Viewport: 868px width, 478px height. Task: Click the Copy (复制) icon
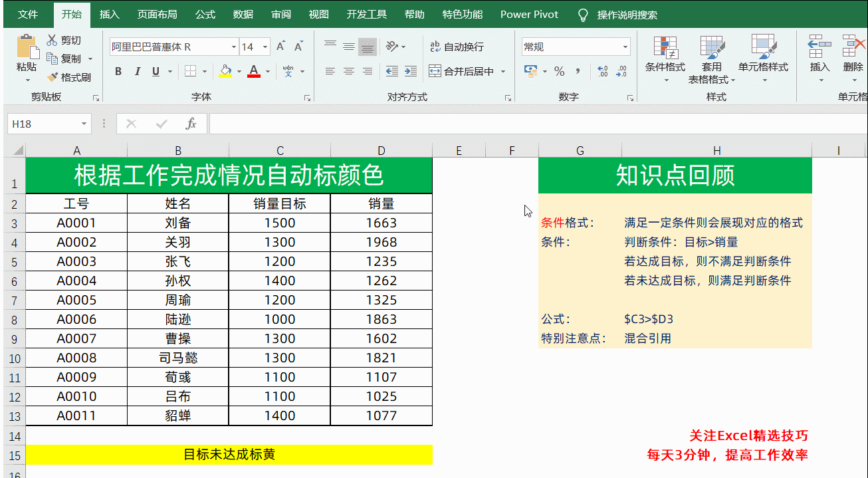pyautogui.click(x=52, y=59)
